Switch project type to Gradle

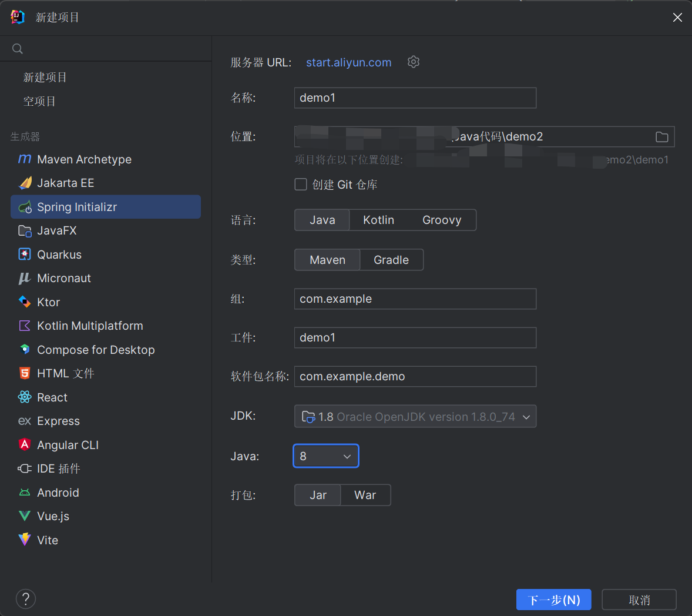[x=391, y=260]
